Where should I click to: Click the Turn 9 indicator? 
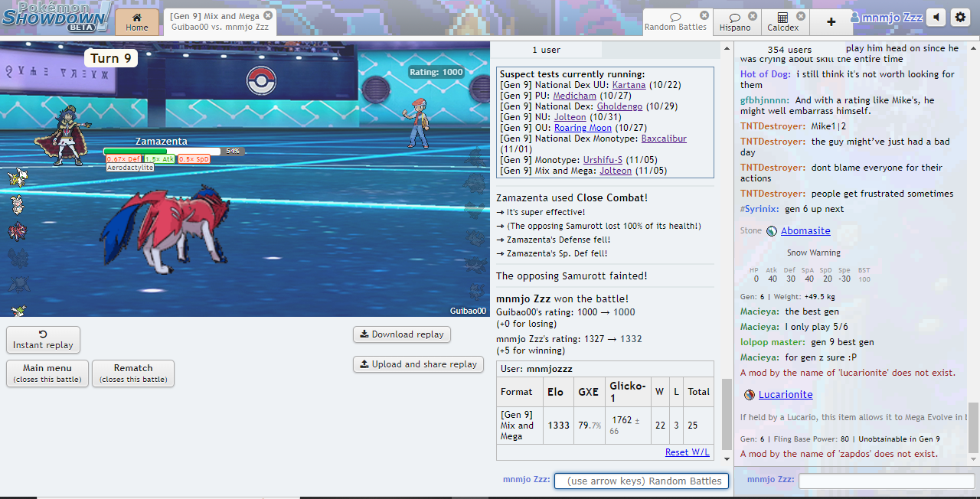(x=111, y=58)
